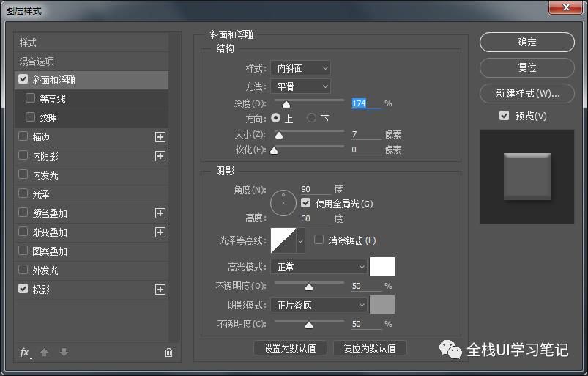Check the 光泽 checkbox
588x376 pixels.
coord(23,193)
